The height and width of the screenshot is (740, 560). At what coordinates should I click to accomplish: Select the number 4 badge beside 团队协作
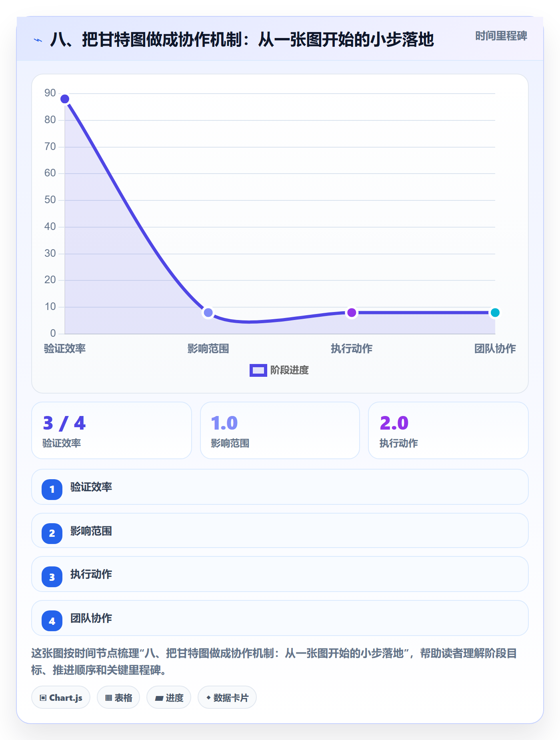(x=52, y=621)
